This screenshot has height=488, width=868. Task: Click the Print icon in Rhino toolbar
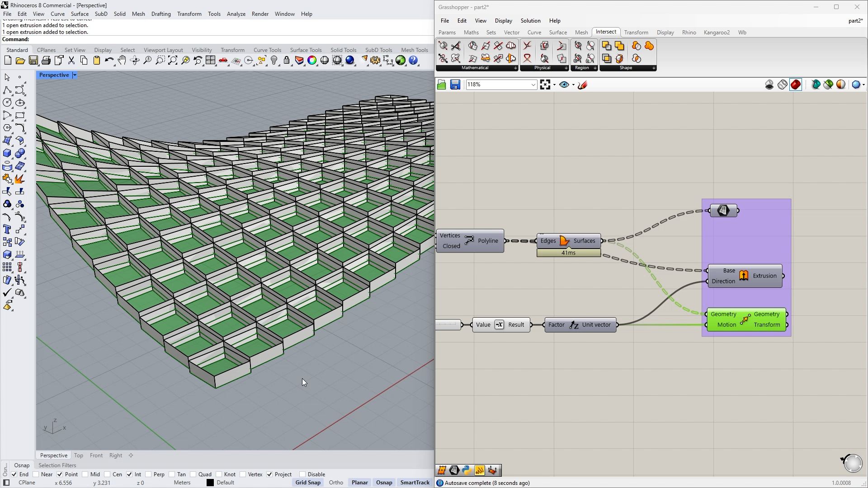point(46,61)
